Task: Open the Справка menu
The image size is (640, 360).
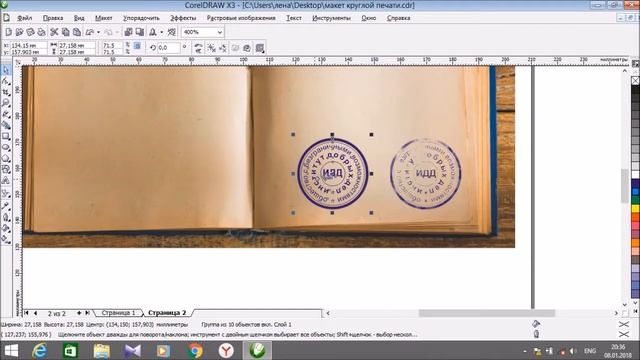Action: tap(398, 18)
